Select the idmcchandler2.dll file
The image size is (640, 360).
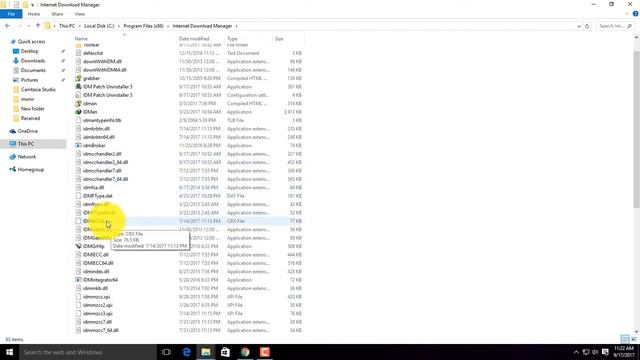coord(102,154)
